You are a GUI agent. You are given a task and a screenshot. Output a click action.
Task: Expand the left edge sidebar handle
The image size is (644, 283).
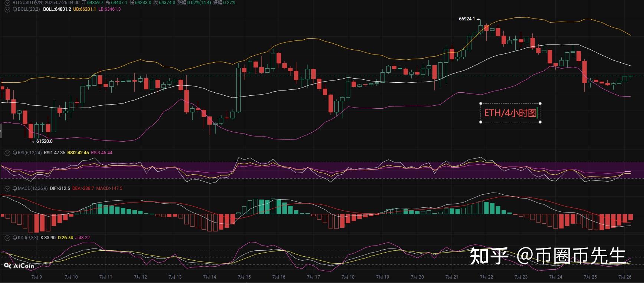pos(1,131)
